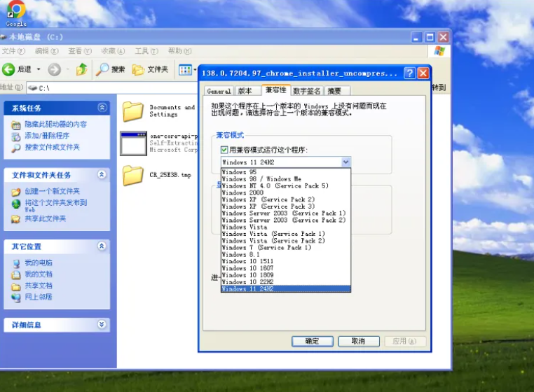Click the Apply (应用) button

click(x=405, y=342)
